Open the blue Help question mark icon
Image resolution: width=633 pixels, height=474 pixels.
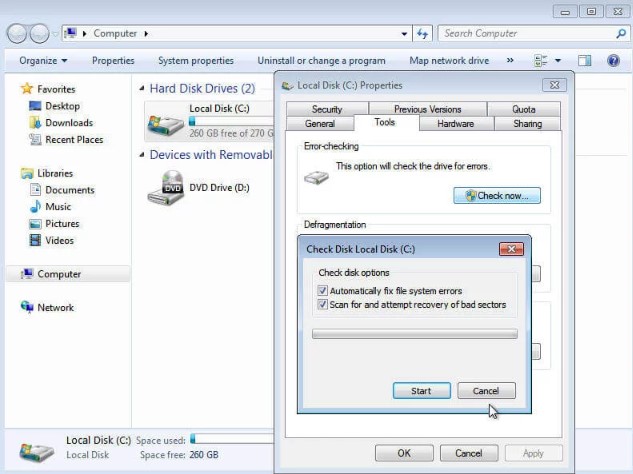coord(613,61)
